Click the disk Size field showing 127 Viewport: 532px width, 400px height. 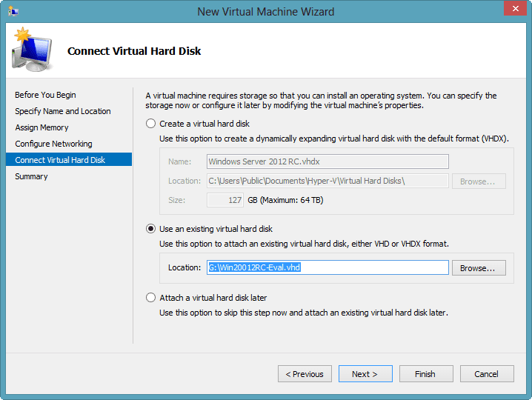[x=225, y=200]
